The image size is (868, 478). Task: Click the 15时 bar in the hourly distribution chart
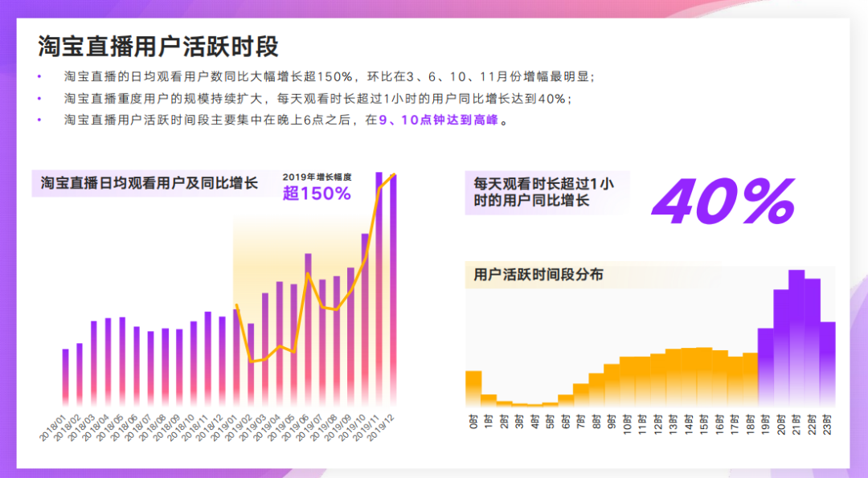tap(704, 377)
